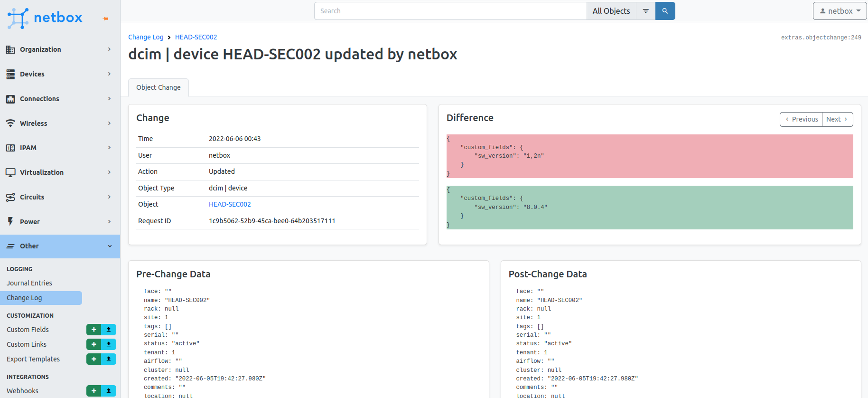
Task: Open Custom Links menu item
Action: coord(27,344)
